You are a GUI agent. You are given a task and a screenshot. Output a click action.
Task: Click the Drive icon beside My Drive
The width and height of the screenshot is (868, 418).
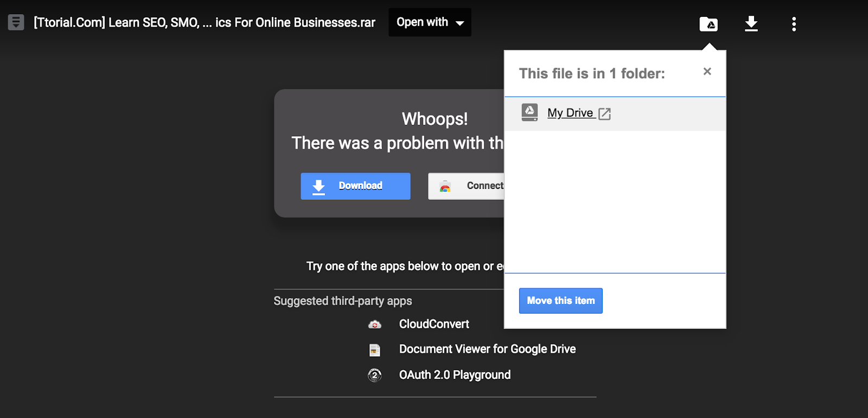tap(529, 112)
